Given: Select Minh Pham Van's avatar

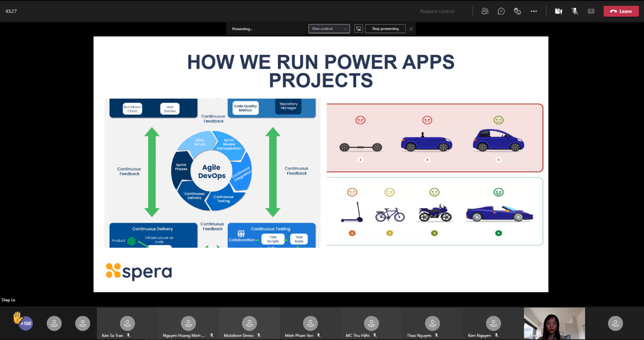Looking at the screenshot, I should click(x=310, y=323).
